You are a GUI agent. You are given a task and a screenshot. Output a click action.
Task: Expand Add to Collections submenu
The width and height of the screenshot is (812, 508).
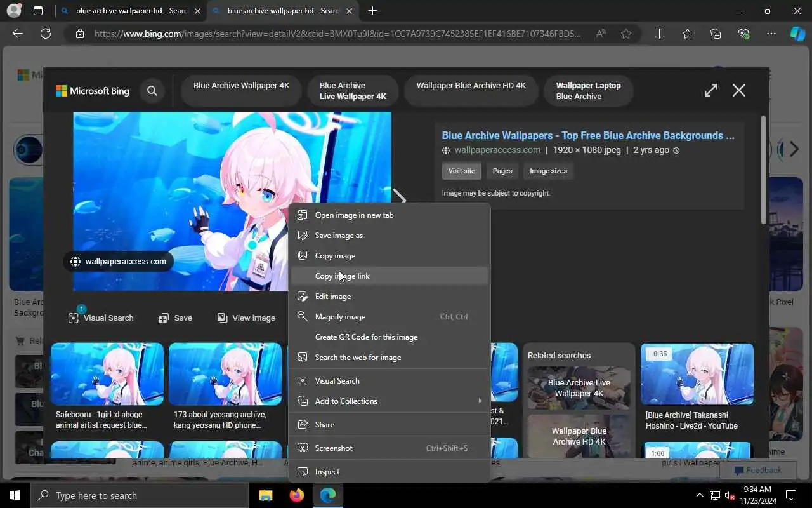(390, 401)
